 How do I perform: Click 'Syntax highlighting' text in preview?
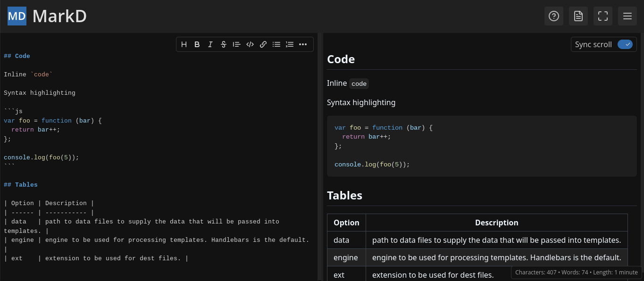click(361, 102)
